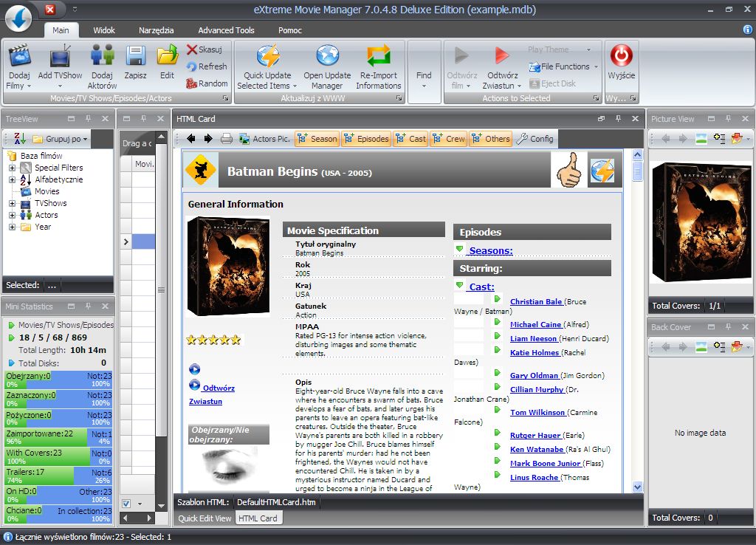Select the HTML Card bottom tab

(x=258, y=518)
